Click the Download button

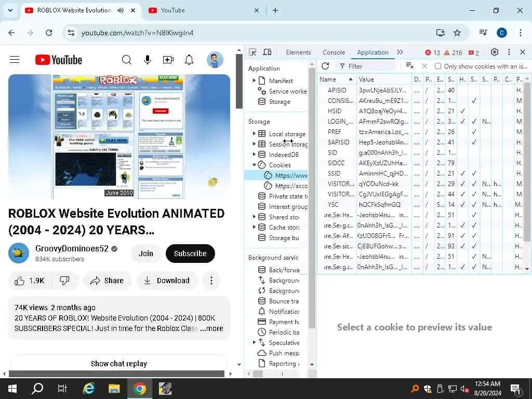point(167,281)
